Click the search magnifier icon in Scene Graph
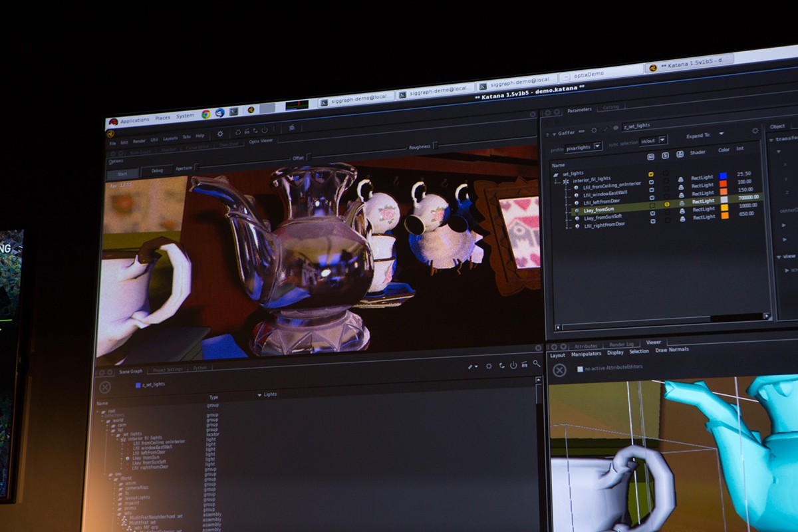Screen dimensions: 798x532 coord(536,364)
